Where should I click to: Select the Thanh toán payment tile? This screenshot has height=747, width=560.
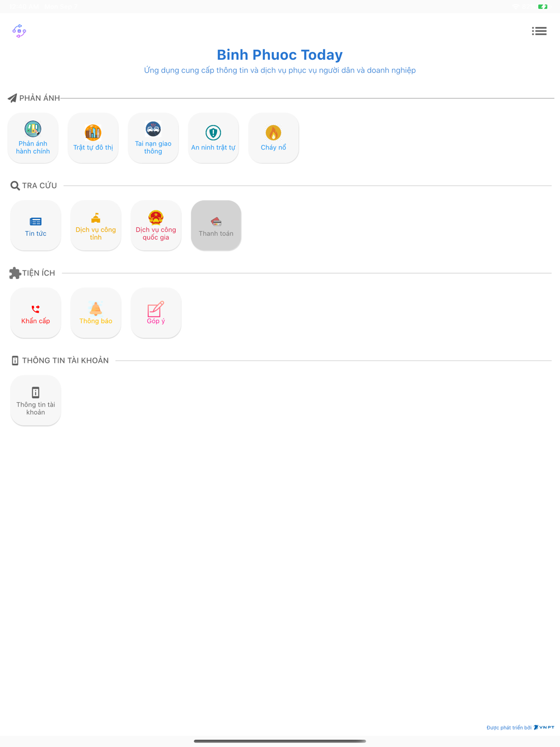216,225
